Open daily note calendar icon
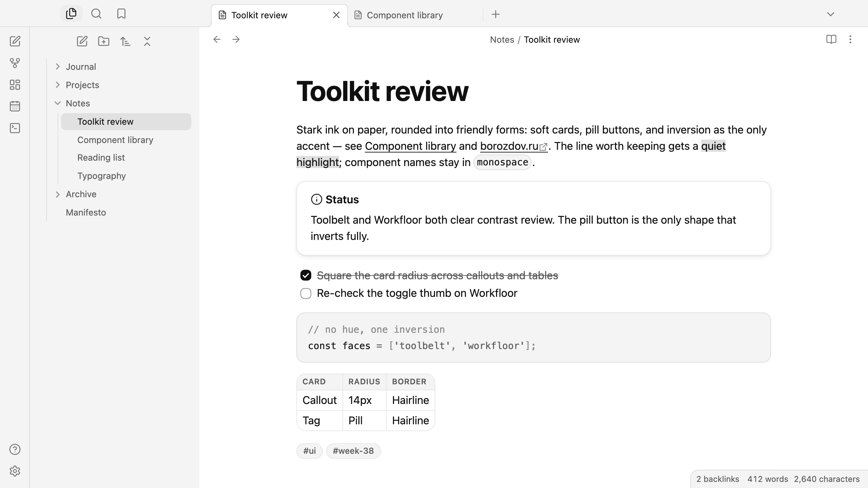The height and width of the screenshot is (488, 868). (15, 106)
